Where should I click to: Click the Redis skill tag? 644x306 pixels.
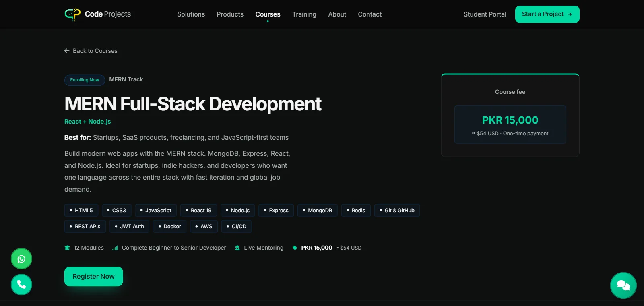tap(356, 210)
